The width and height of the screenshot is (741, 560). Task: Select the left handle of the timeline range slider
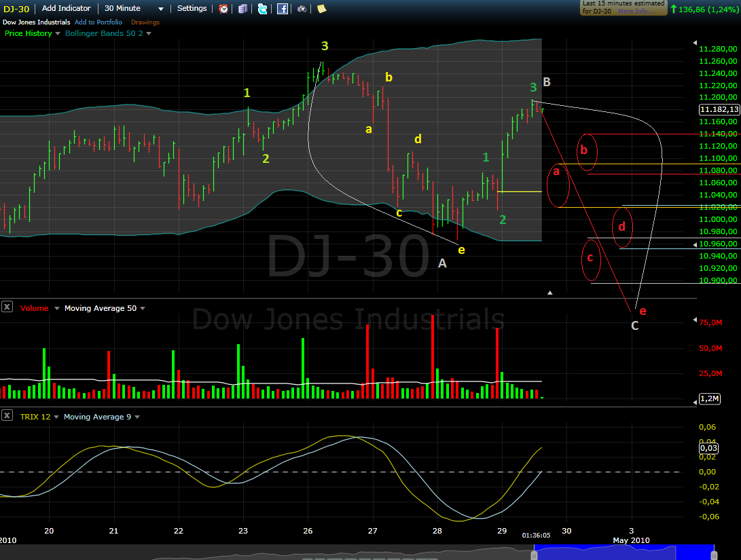[x=534, y=555]
